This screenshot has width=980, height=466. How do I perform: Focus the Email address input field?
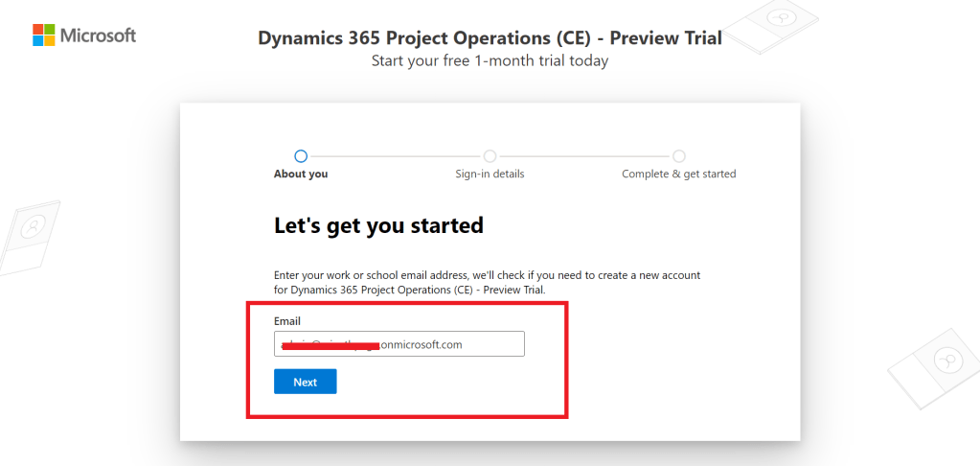point(399,344)
